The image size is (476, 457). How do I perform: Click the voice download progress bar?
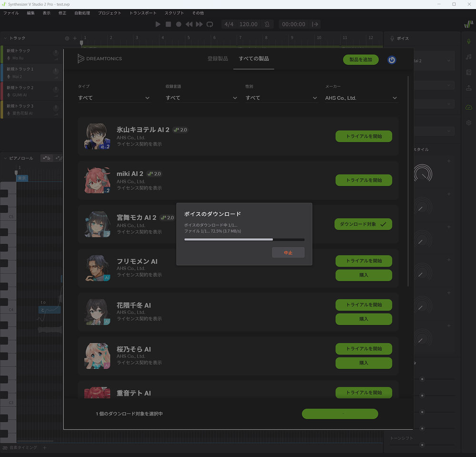244,240
